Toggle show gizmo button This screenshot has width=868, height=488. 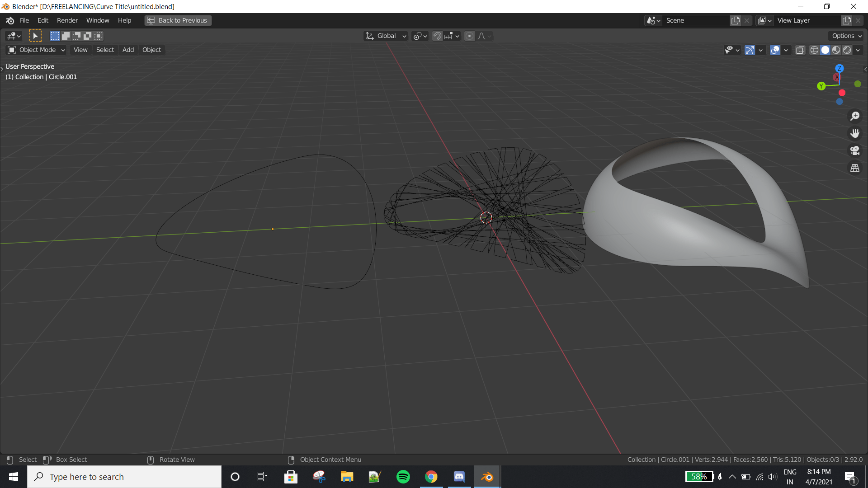(750, 50)
